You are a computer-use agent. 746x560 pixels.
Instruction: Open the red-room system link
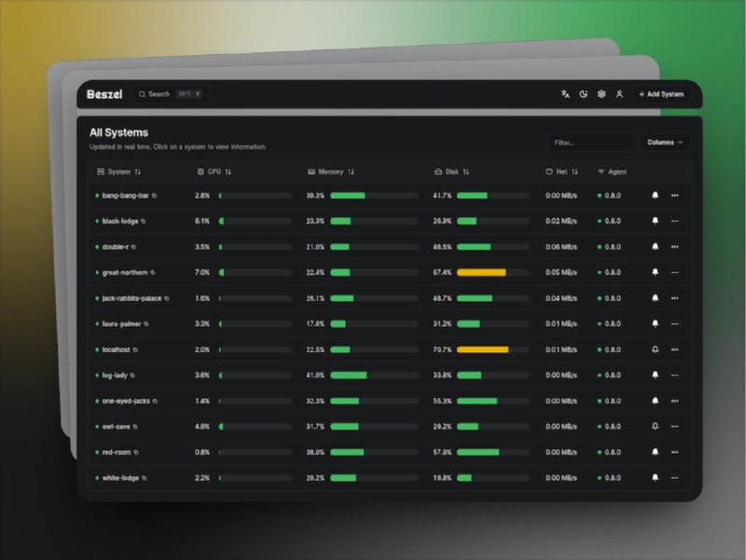coord(117,452)
